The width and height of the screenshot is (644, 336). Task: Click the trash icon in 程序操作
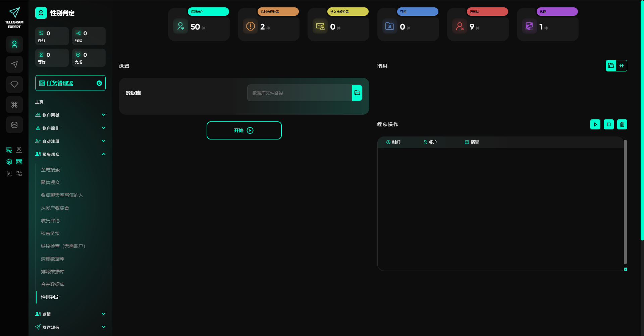(x=622, y=124)
